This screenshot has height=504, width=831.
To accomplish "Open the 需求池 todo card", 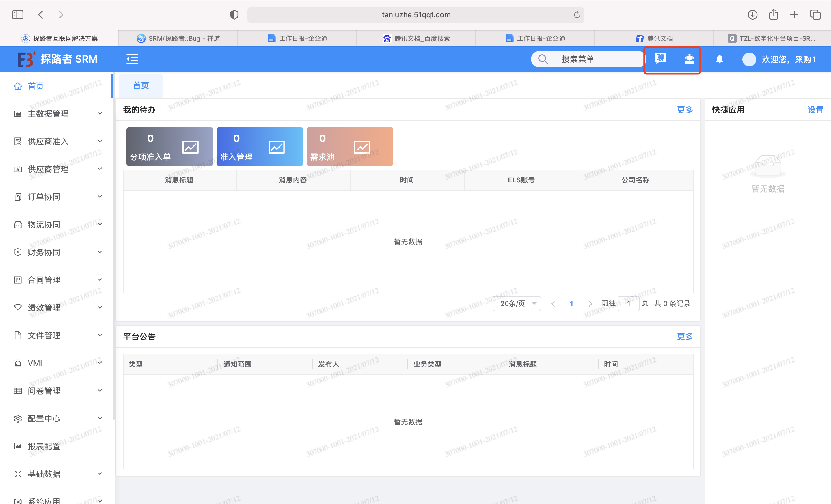I will tap(349, 147).
